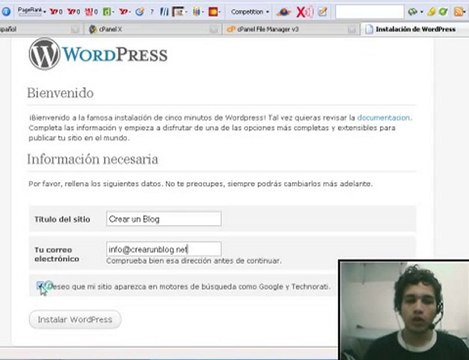Click the WordPress logo
This screenshot has height=360, width=469.
click(x=98, y=54)
